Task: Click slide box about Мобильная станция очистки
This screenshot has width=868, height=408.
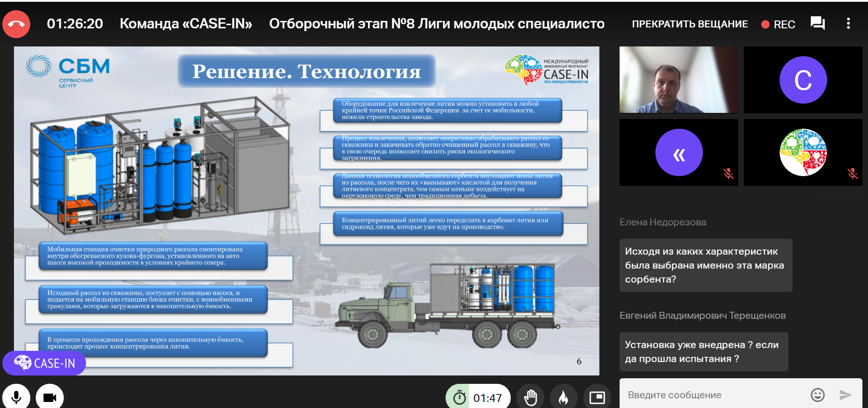Action: pyautogui.click(x=153, y=256)
